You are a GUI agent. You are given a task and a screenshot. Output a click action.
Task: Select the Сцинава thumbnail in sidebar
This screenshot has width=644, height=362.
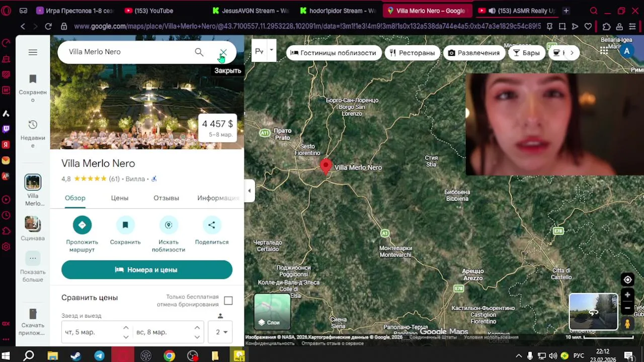click(x=33, y=224)
